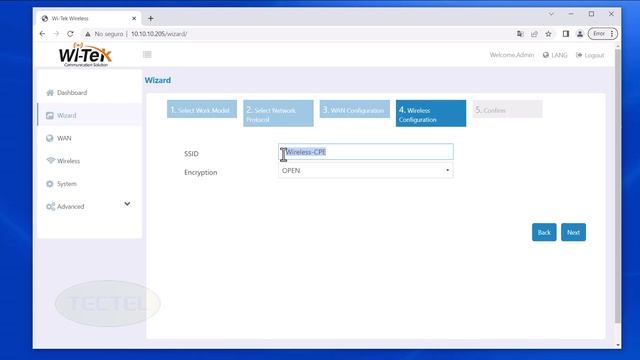Click the System gear icon
Viewport: 640px width, 360px height.
click(50, 184)
